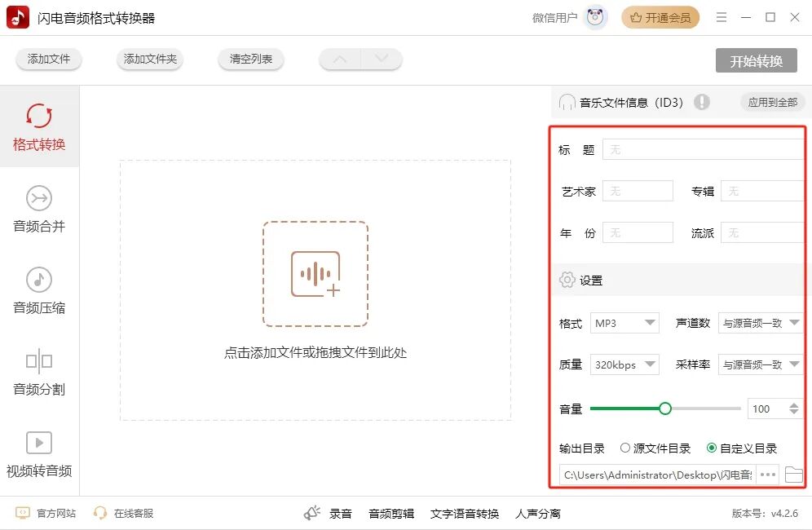Open 文字语音转换 in bottom bar
Viewport: 812px width, 530px height.
click(465, 514)
